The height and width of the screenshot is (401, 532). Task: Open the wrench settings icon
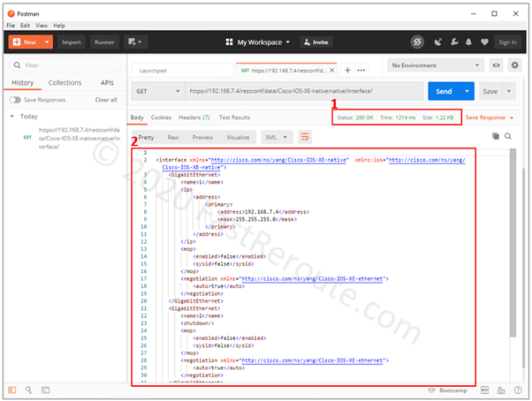click(x=454, y=42)
